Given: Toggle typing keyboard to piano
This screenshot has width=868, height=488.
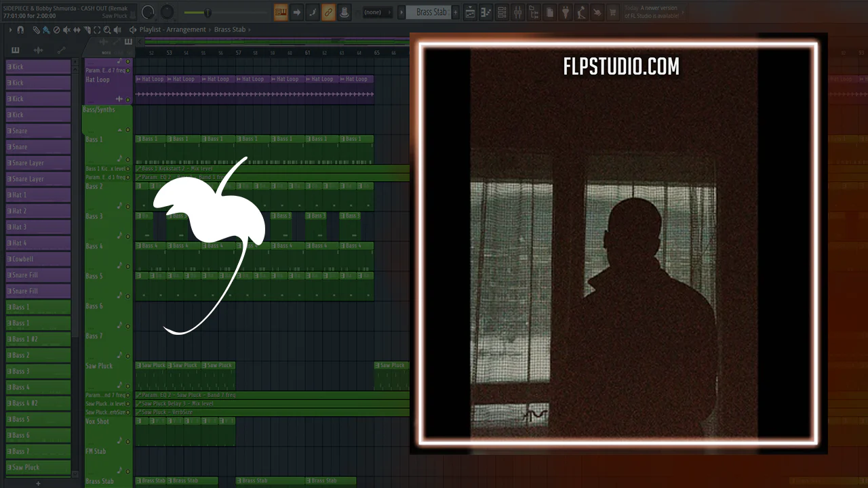Looking at the screenshot, I should click(281, 12).
